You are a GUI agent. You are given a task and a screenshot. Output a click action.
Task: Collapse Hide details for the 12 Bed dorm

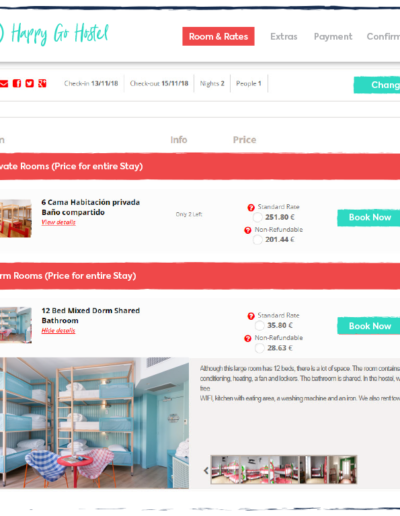point(58,331)
